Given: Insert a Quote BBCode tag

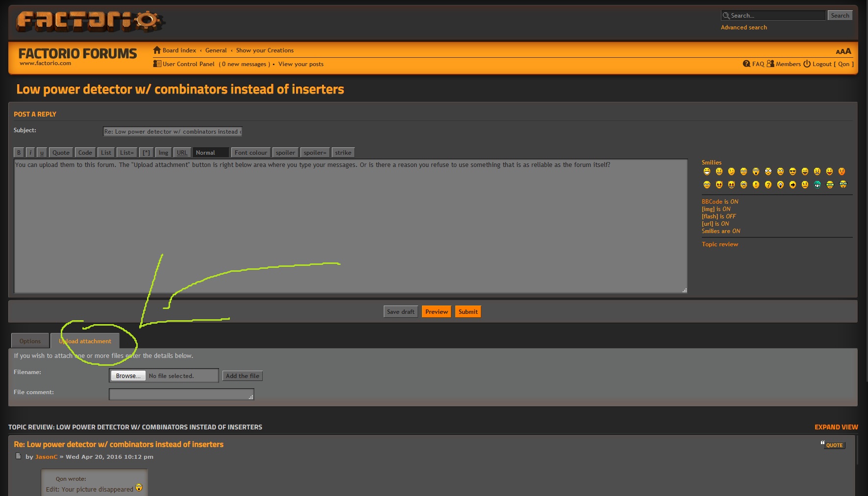Looking at the screenshot, I should (x=61, y=153).
